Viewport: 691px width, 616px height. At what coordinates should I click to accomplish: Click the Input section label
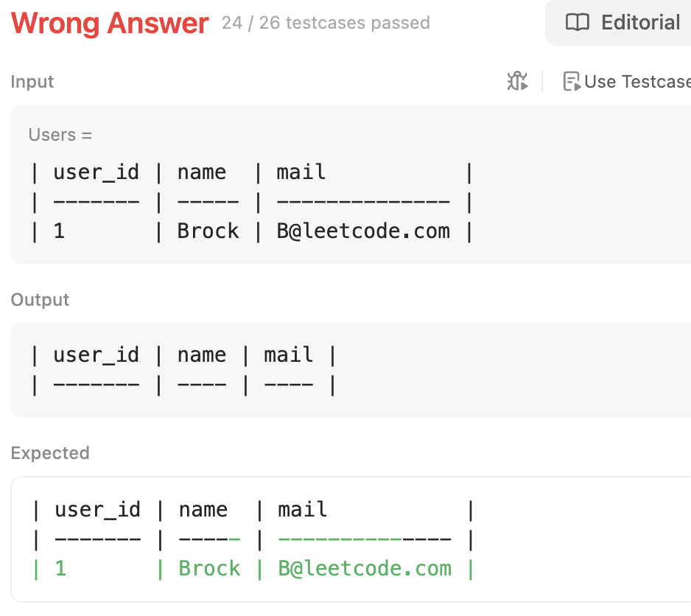pyautogui.click(x=32, y=81)
